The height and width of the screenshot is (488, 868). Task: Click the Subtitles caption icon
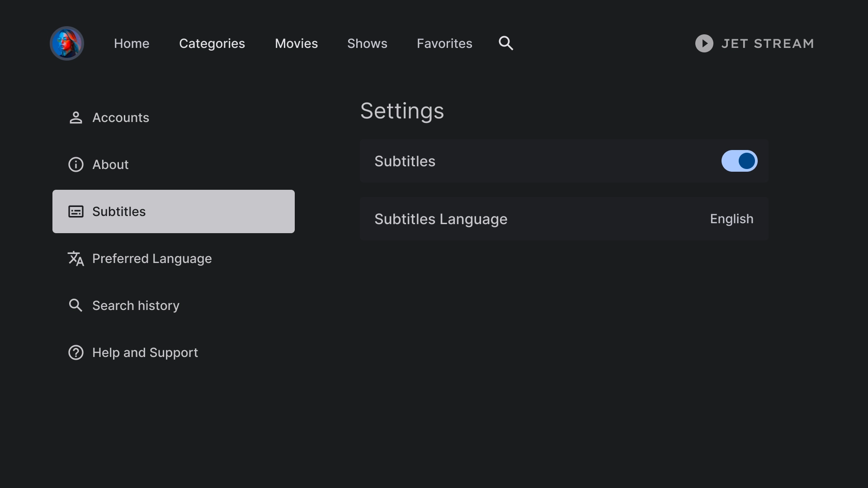coord(75,211)
